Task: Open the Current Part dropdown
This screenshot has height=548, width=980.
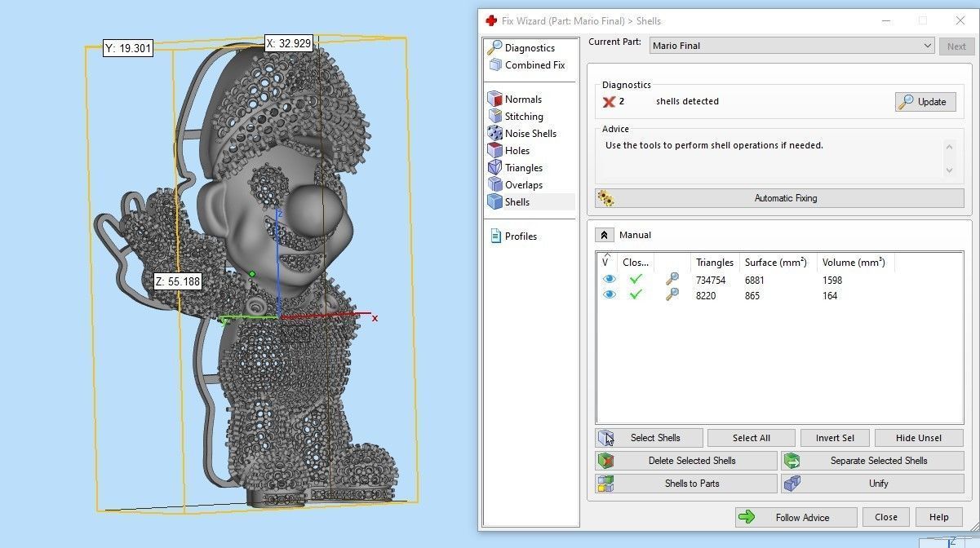Action: (792, 46)
